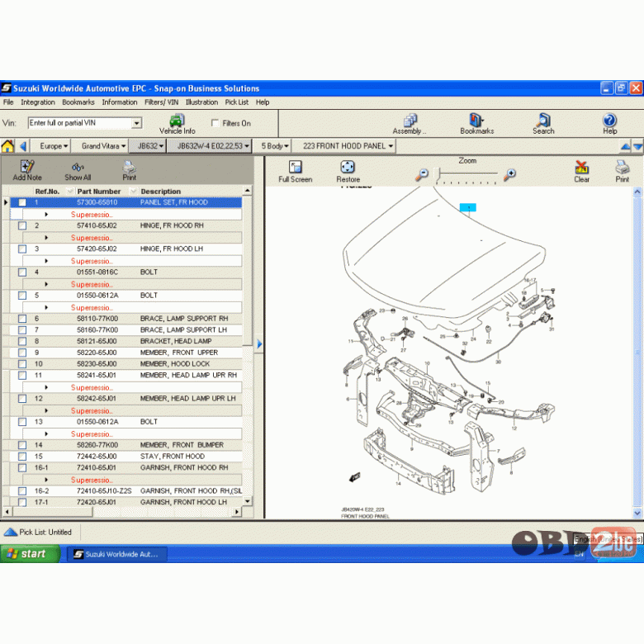
Task: Open the Vehicle Info tool
Action: 177,124
